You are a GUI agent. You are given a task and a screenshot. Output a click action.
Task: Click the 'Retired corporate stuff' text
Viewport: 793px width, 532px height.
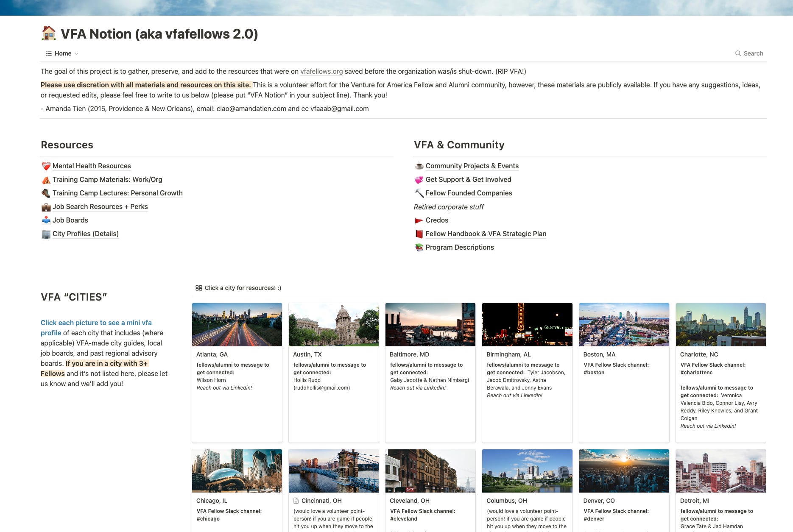click(x=449, y=207)
